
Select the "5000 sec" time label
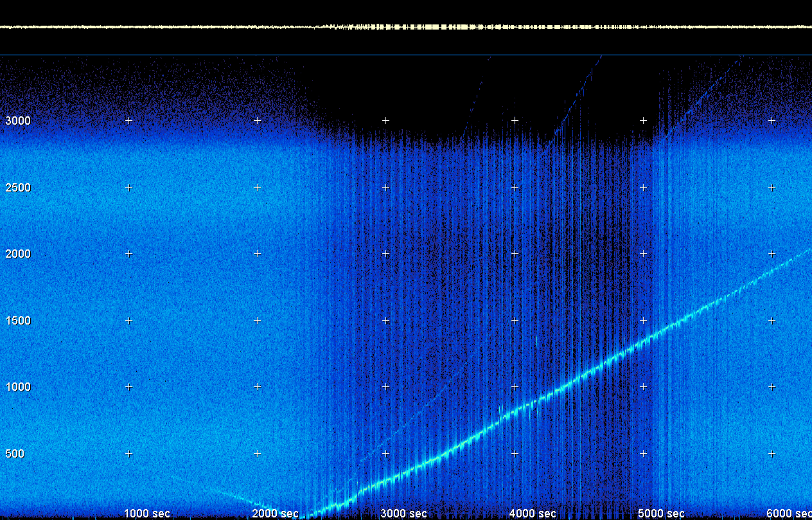[661, 514]
